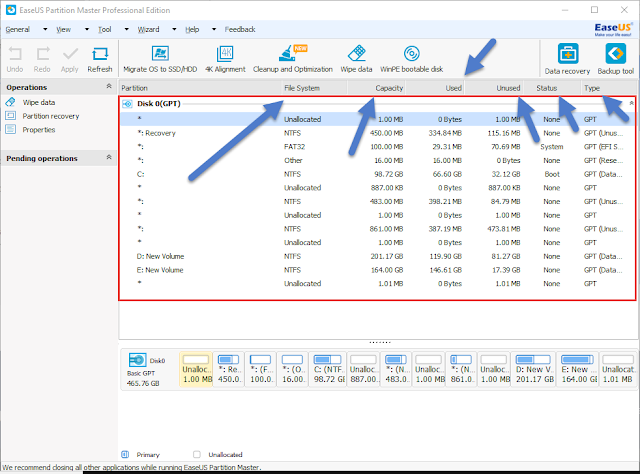Click the Primary legend icon

point(125,454)
